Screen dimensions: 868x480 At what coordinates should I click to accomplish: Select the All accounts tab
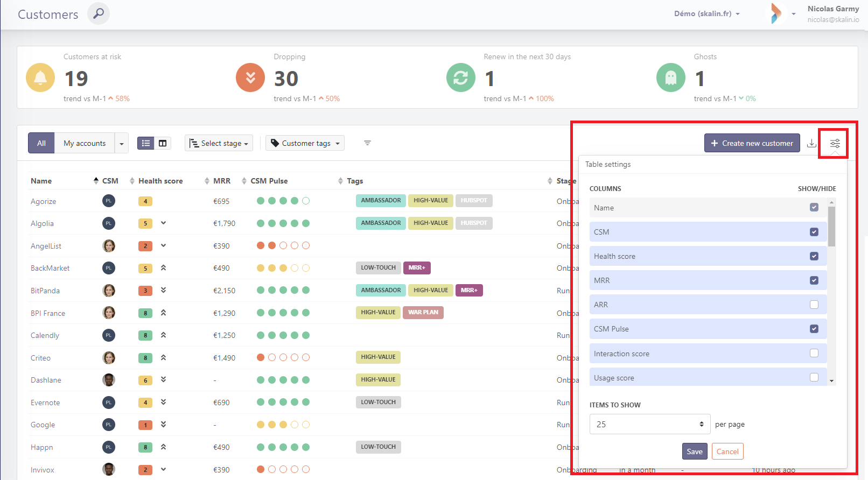[41, 143]
